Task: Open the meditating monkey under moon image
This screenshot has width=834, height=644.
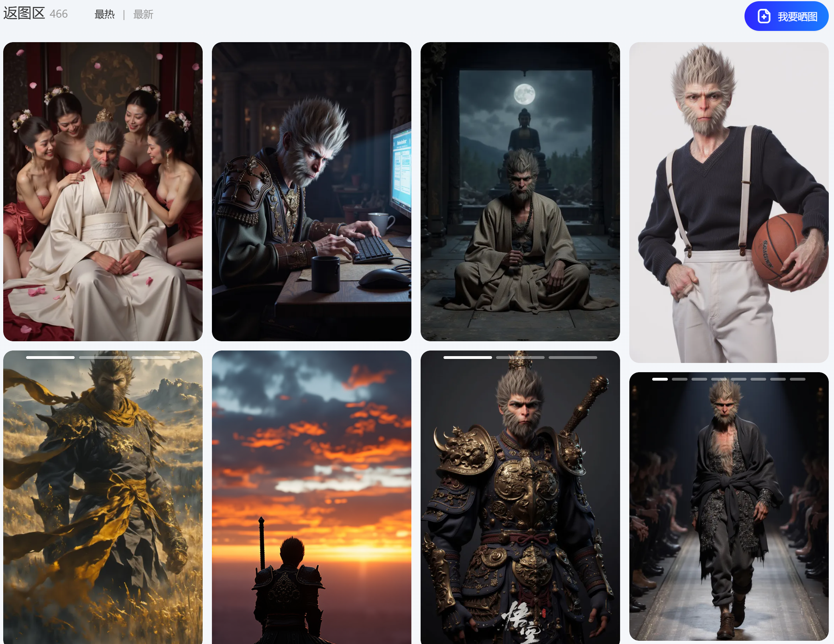Action: 520,192
